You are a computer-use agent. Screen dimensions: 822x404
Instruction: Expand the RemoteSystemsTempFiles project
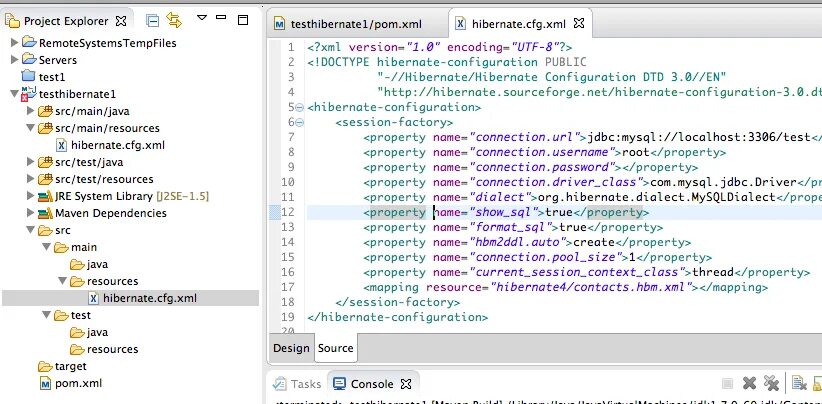coord(15,43)
